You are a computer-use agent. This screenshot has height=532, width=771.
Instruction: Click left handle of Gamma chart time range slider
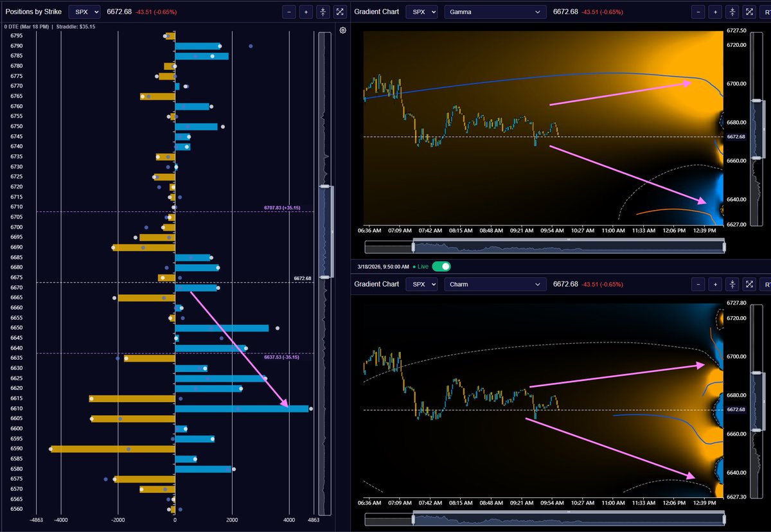point(414,246)
